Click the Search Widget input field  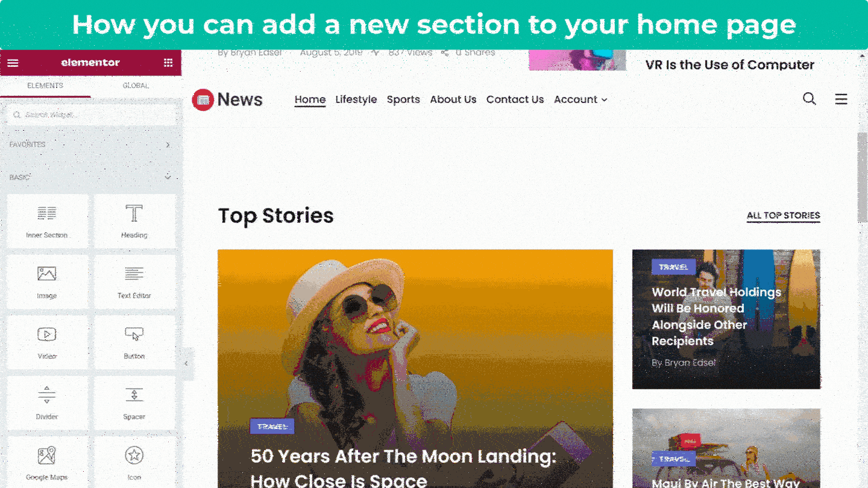pos(92,114)
